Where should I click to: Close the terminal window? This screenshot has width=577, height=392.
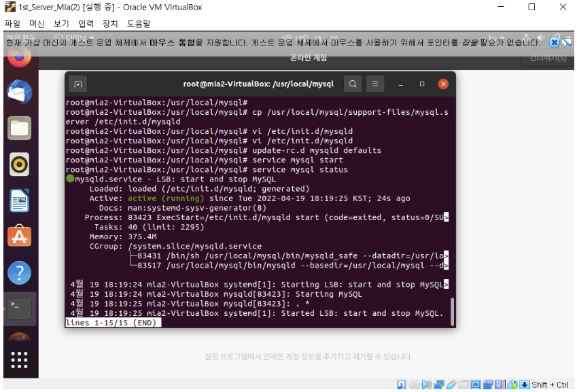443,84
